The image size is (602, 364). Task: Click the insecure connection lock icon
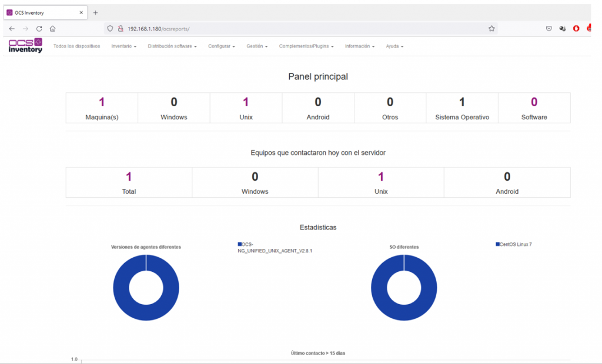coord(121,29)
